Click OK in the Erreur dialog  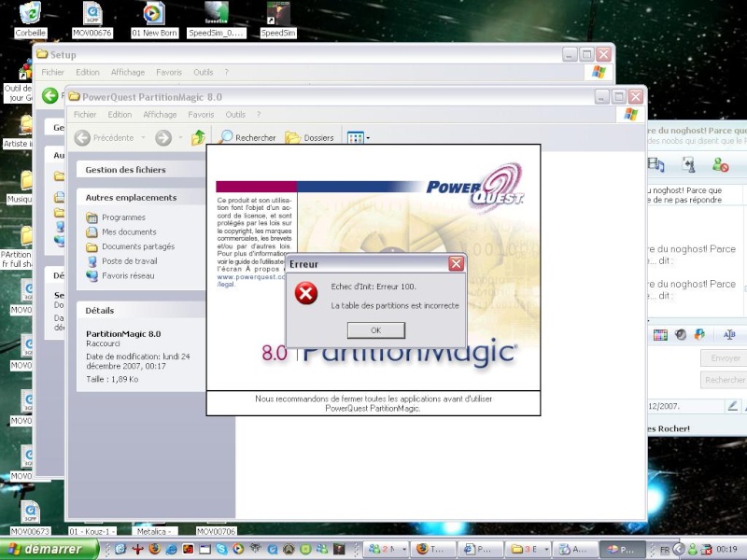click(x=376, y=330)
